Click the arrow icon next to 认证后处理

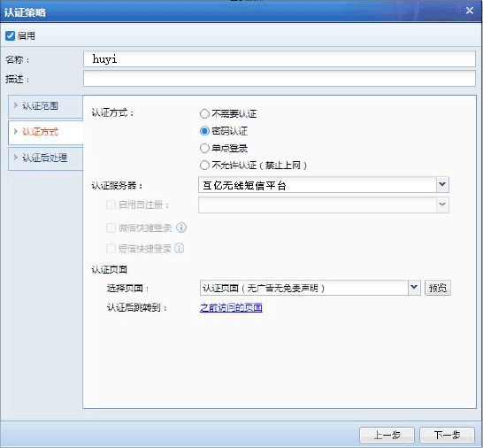click(x=16, y=158)
